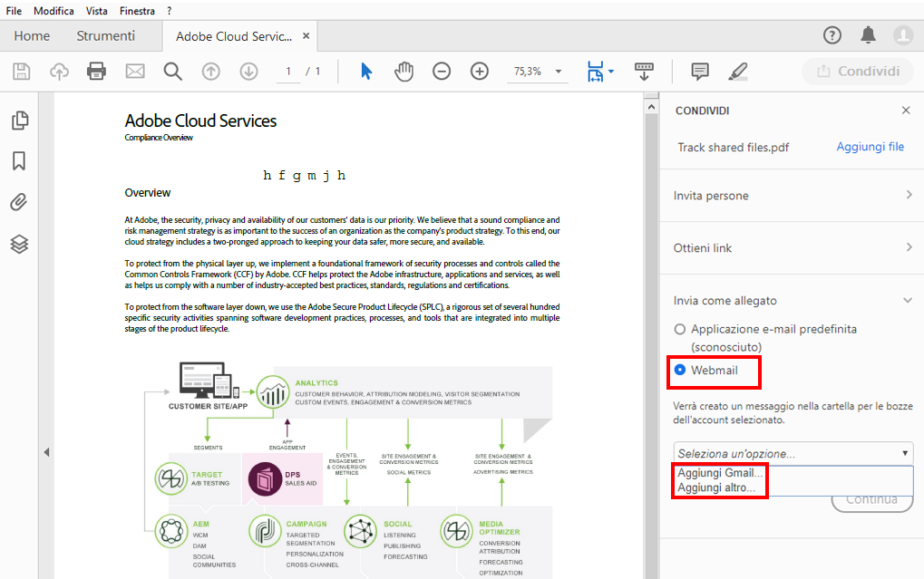Open the Seleziona un'opzione dropdown

[791, 451]
